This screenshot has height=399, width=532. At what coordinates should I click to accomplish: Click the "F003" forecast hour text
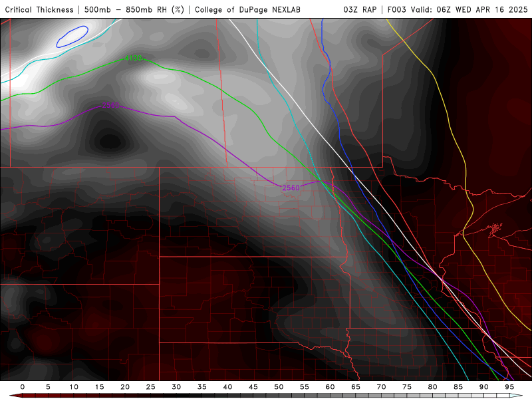[x=397, y=9]
